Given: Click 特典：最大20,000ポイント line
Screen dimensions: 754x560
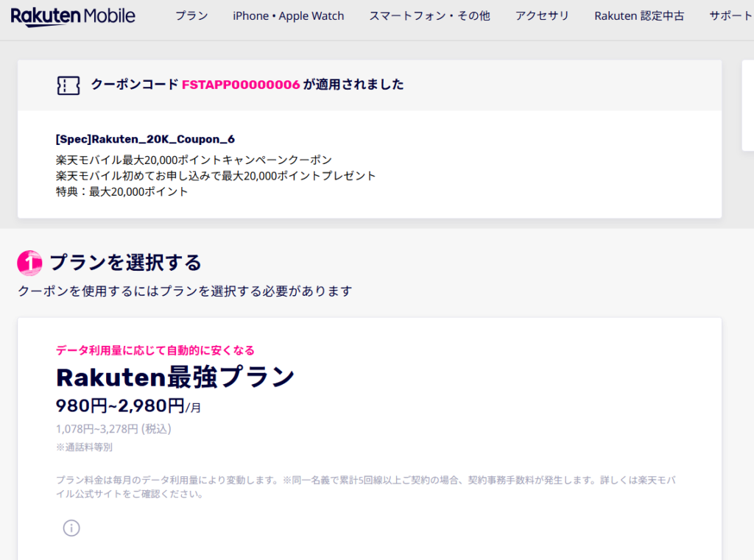Looking at the screenshot, I should 121,192.
